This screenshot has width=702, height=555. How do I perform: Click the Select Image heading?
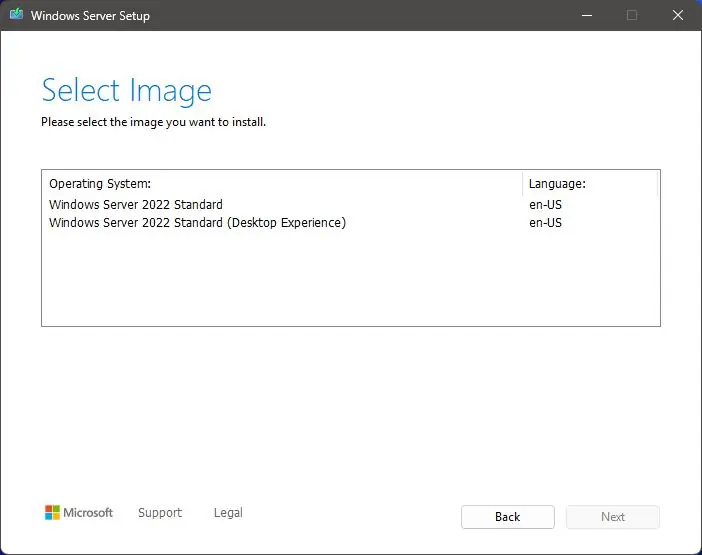[126, 90]
